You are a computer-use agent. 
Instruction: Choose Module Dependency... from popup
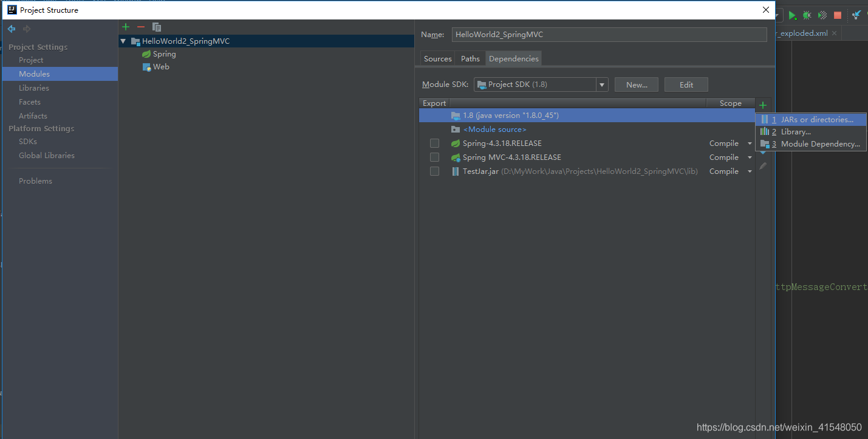click(x=811, y=144)
